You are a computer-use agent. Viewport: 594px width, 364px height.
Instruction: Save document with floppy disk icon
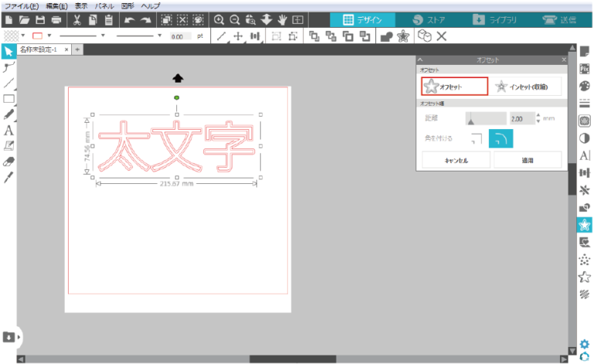coord(39,20)
